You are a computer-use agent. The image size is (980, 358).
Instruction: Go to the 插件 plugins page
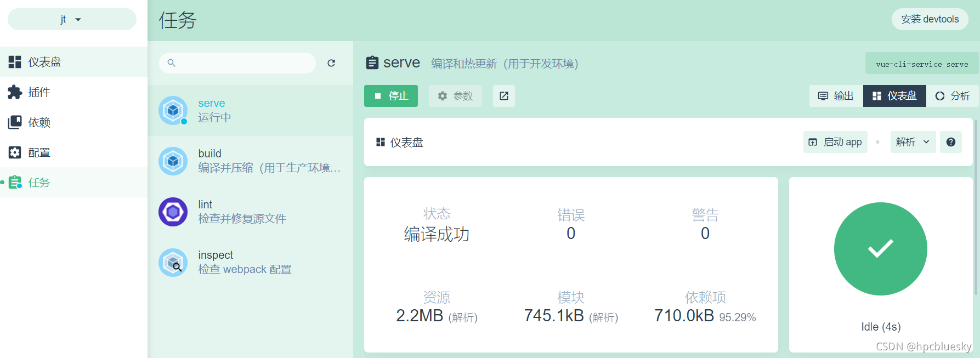[x=73, y=92]
